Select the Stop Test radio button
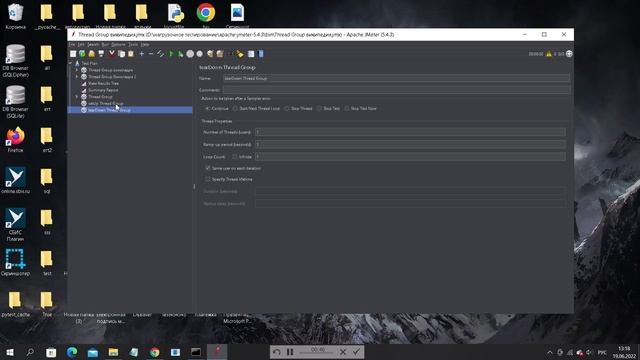Screen dimensions: 640x360 pyautogui.click(x=319, y=109)
